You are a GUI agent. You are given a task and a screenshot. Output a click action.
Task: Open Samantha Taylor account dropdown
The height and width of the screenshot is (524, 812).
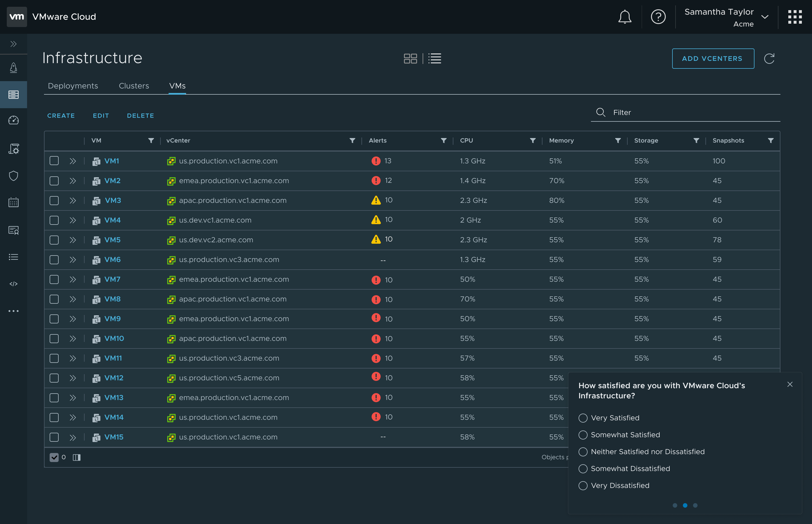pos(727,17)
